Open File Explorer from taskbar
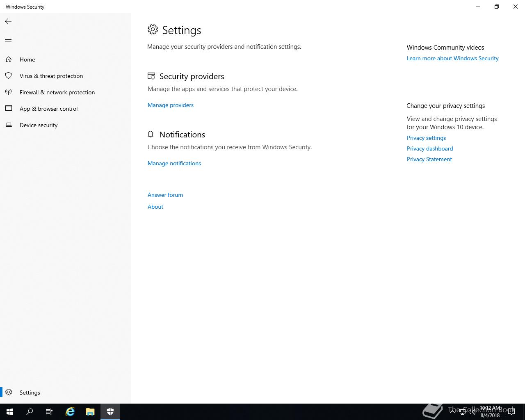This screenshot has width=525, height=420. pos(90,412)
